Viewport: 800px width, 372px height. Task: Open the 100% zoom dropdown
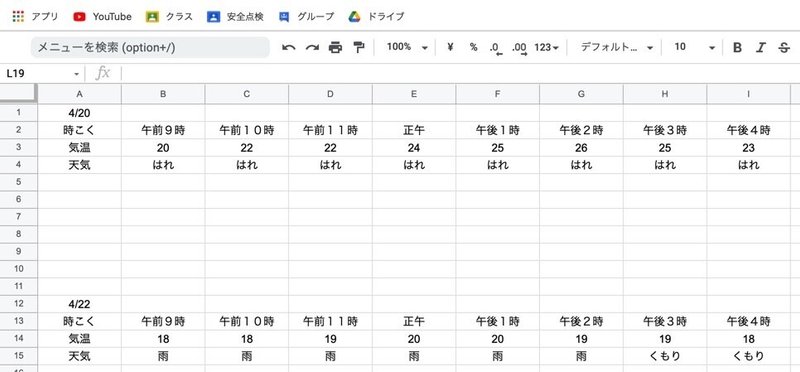point(407,47)
